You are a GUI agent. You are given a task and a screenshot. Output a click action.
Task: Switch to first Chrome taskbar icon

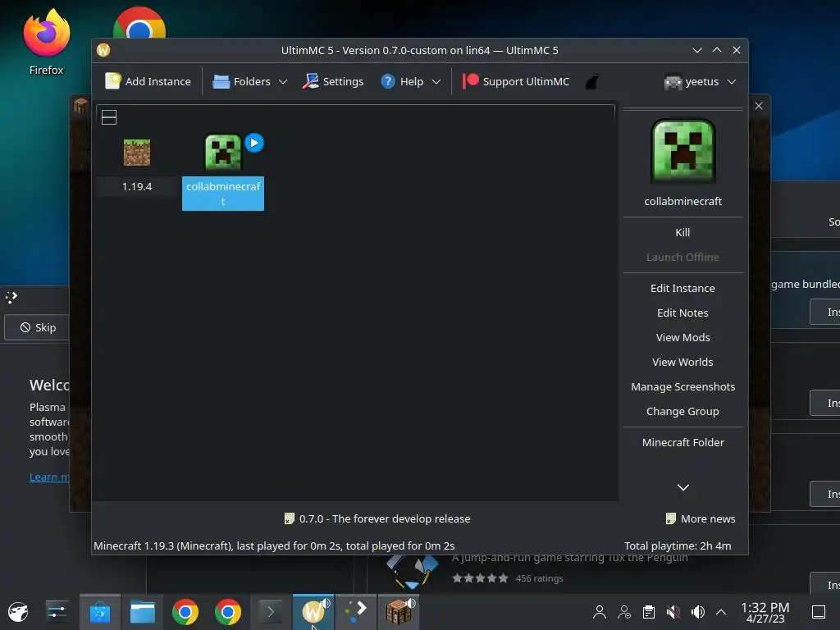[x=185, y=612]
